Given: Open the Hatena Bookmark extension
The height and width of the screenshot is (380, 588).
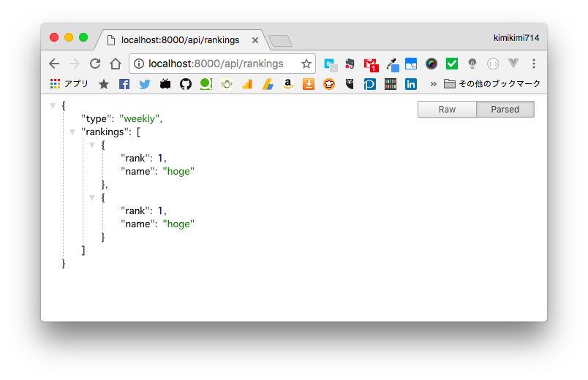Looking at the screenshot, I should click(x=331, y=64).
